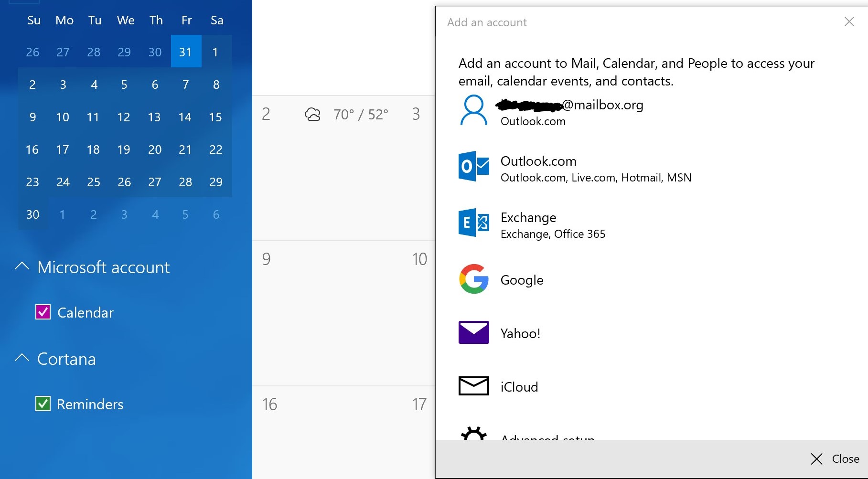This screenshot has width=868, height=479.
Task: Select date 14 in the mini calendar
Action: click(x=185, y=117)
